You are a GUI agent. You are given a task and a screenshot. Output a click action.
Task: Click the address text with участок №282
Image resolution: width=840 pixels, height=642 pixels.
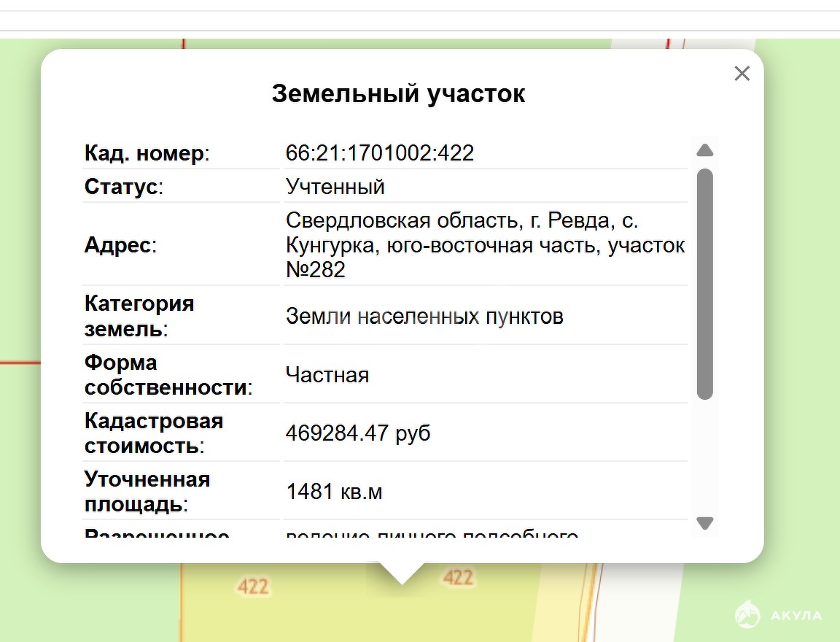(x=485, y=245)
